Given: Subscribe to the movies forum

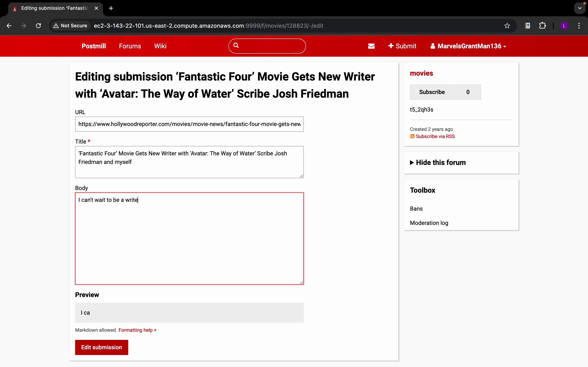Looking at the screenshot, I should 432,92.
